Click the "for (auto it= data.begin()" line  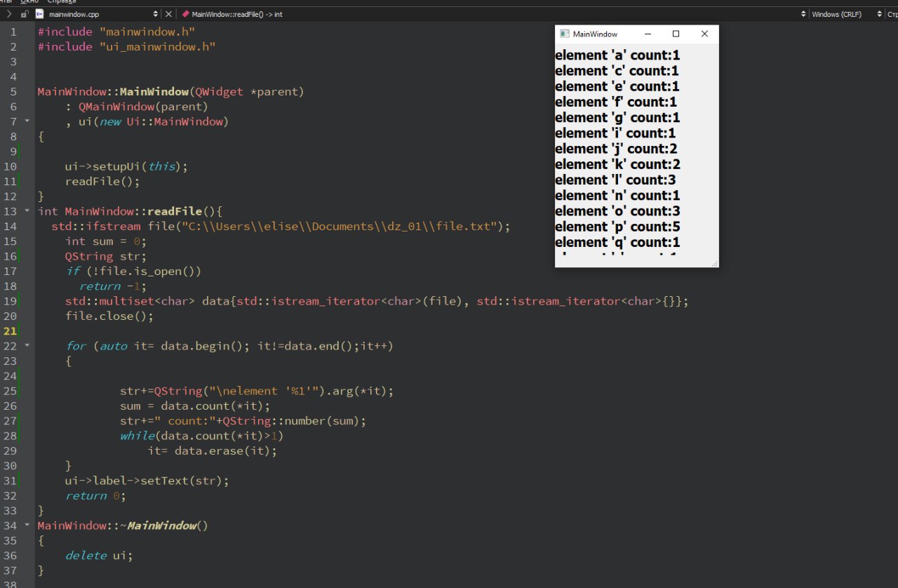(x=229, y=346)
